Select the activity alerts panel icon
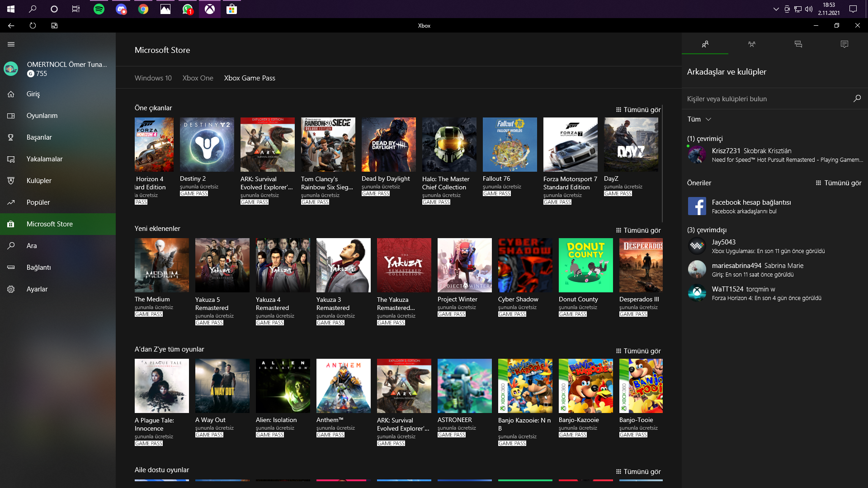Screen dimensions: 868x488 coord(844,44)
